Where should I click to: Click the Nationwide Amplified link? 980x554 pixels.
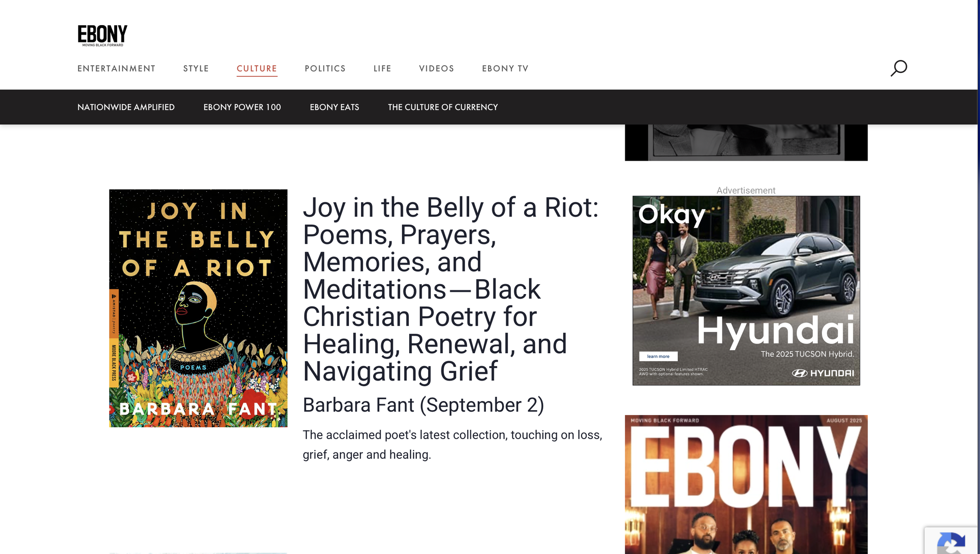126,107
